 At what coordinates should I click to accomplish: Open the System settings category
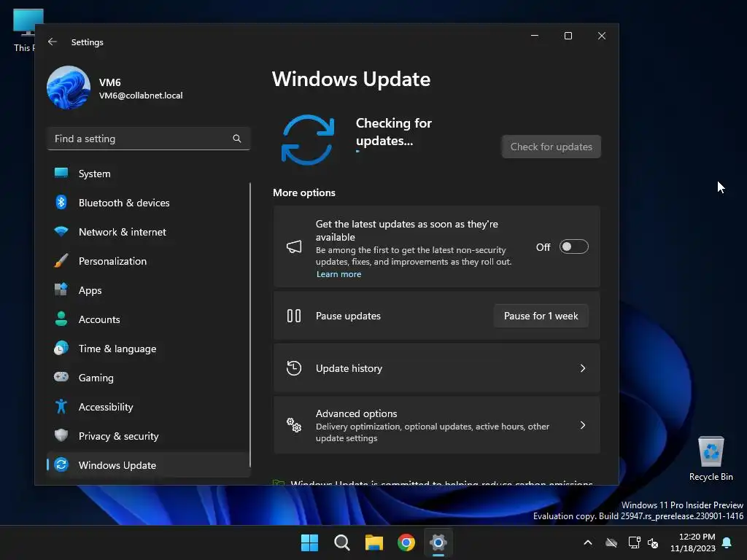tap(148, 174)
